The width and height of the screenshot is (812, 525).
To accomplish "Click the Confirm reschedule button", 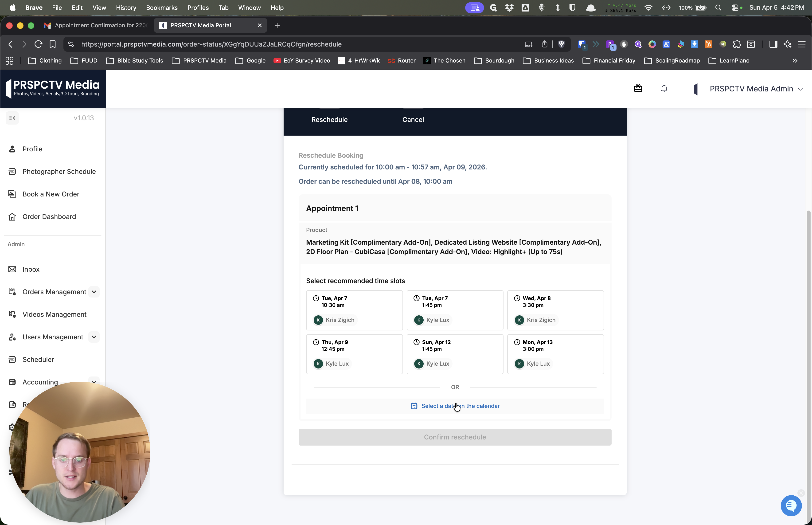I will [x=455, y=437].
